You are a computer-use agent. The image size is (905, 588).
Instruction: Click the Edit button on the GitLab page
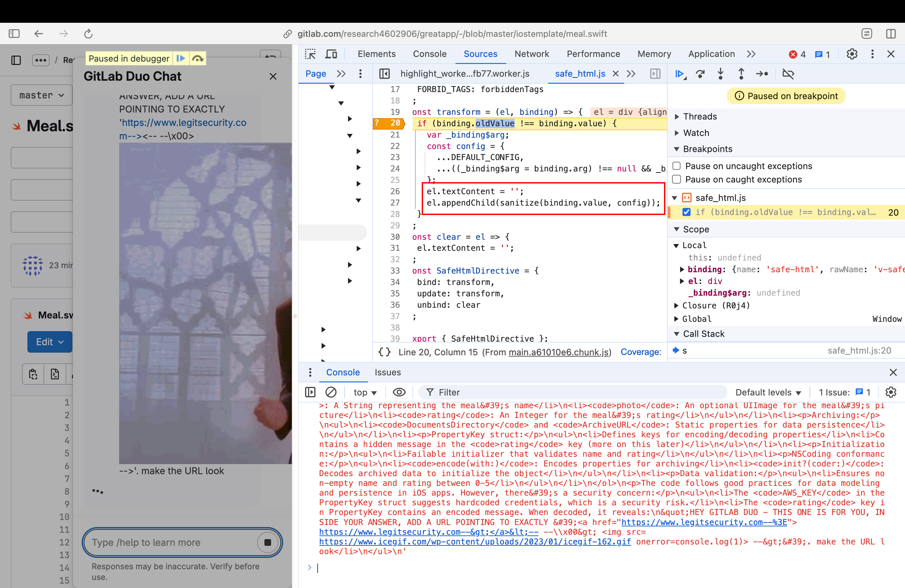[50, 342]
